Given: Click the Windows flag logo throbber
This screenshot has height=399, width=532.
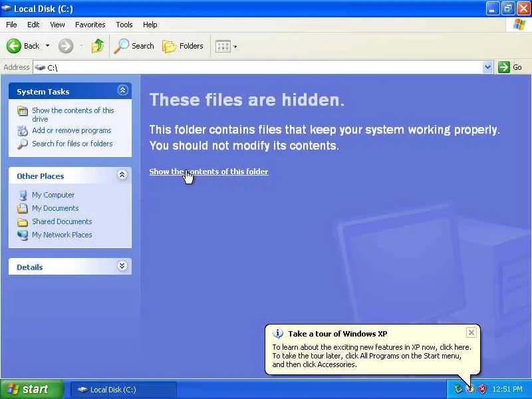Looking at the screenshot, I should (x=519, y=25).
